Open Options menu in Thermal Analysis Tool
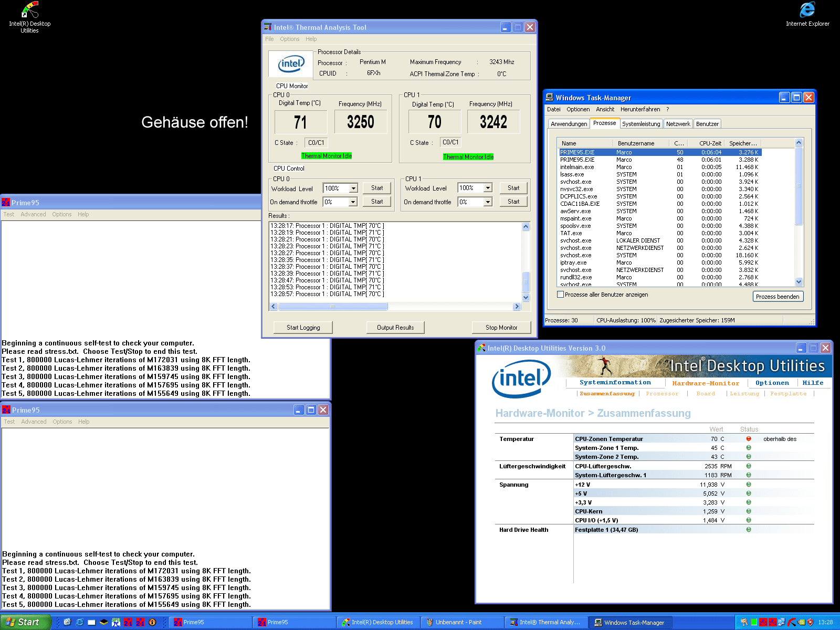The image size is (840, 630). (x=289, y=39)
